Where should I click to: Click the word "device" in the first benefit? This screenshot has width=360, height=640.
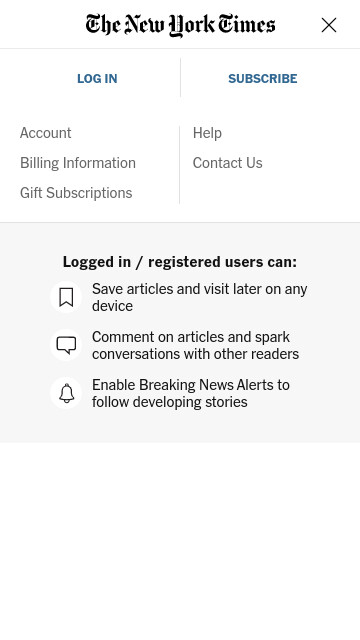click(112, 306)
